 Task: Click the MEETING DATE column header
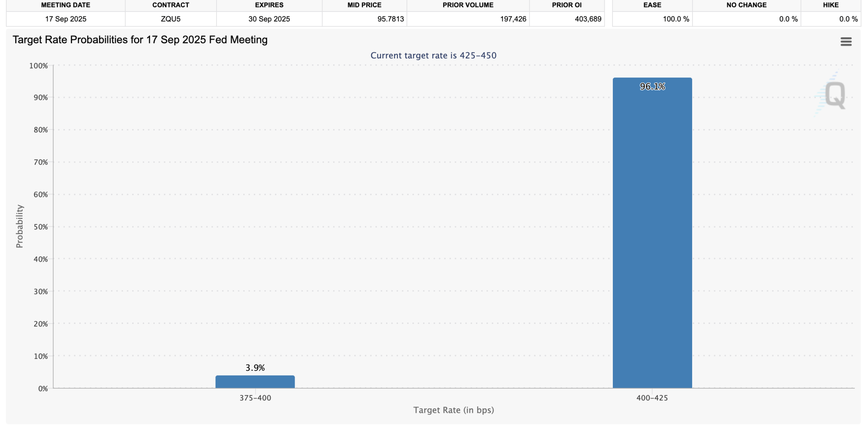tap(66, 5)
